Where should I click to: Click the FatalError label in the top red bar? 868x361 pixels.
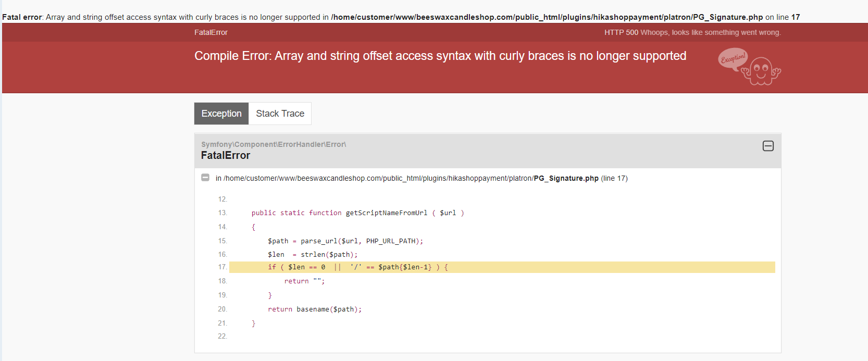[x=211, y=32]
